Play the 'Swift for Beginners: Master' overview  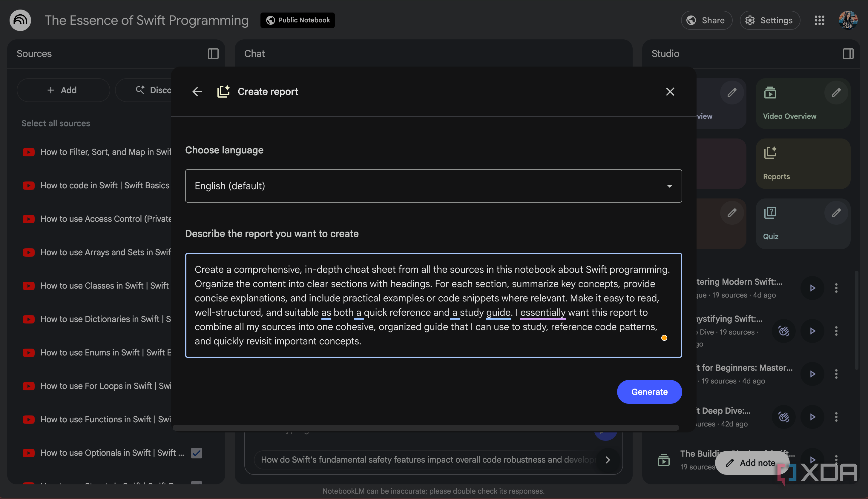point(812,374)
